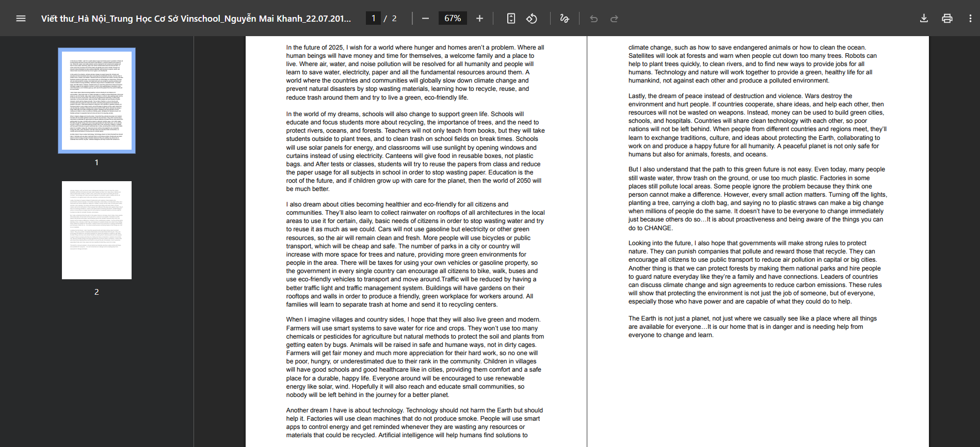Image resolution: width=980 pixels, height=447 pixels.
Task: Click the paragraph beginning 'Lastly, the dream of peace'
Action: click(757, 125)
